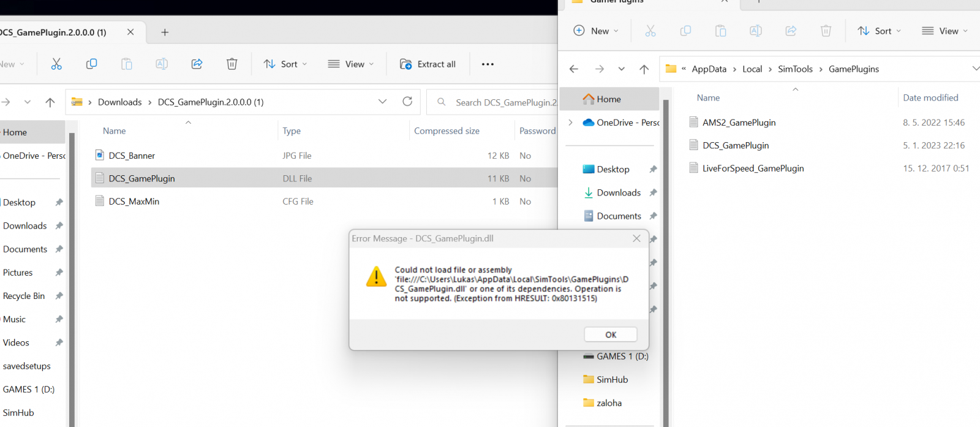Click Cut icon in GamePlugins window toolbar
Viewport: 980px width, 427px height.
[x=650, y=31]
